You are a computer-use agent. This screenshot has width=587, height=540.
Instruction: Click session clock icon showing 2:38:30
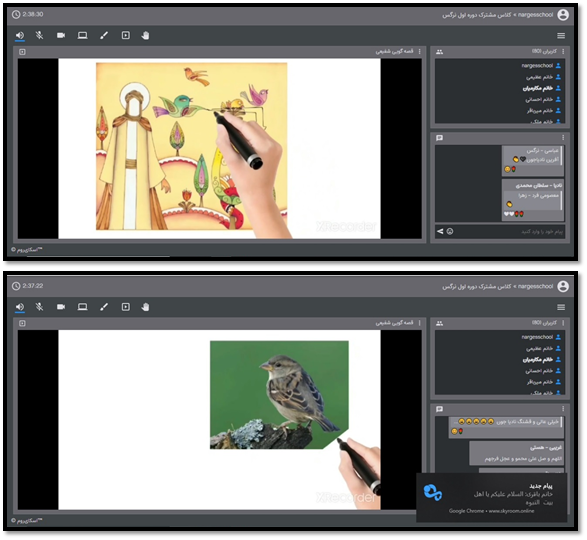pyautogui.click(x=16, y=14)
